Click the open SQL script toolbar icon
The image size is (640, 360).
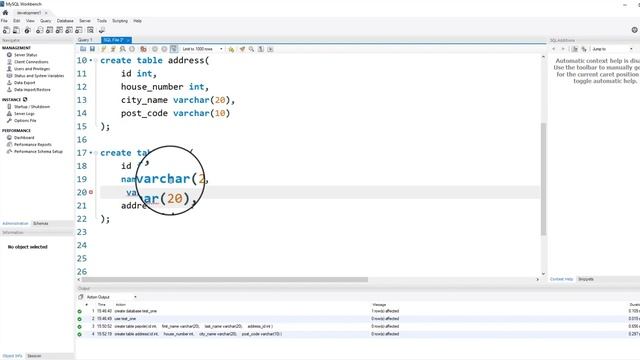(16, 30)
